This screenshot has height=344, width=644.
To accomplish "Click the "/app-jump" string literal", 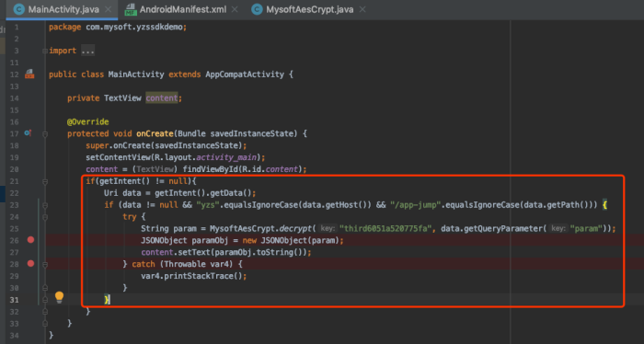I will point(415,205).
